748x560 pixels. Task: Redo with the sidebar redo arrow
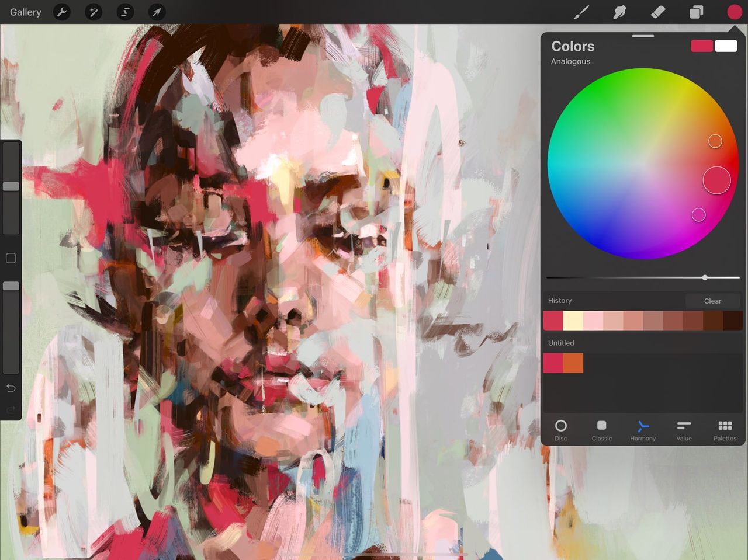point(11,411)
